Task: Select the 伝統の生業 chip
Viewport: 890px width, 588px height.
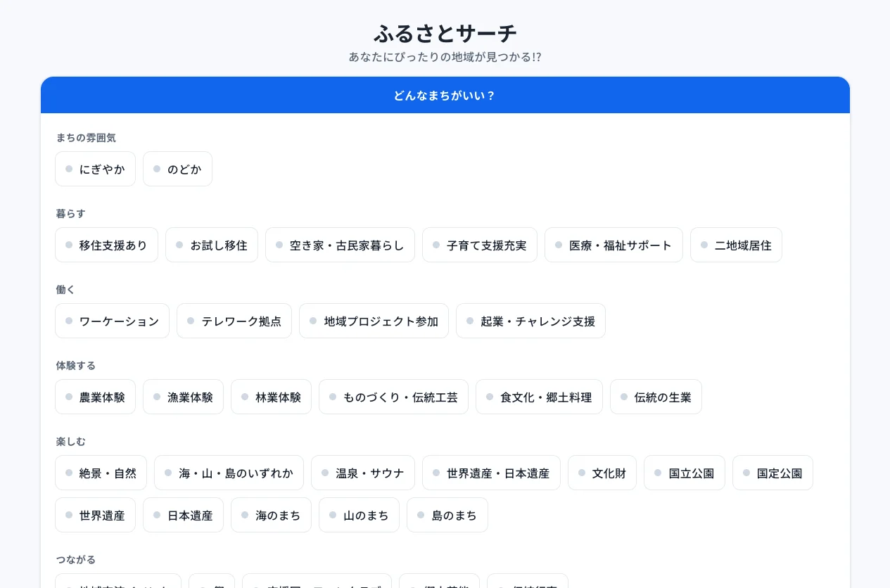Action: click(656, 397)
